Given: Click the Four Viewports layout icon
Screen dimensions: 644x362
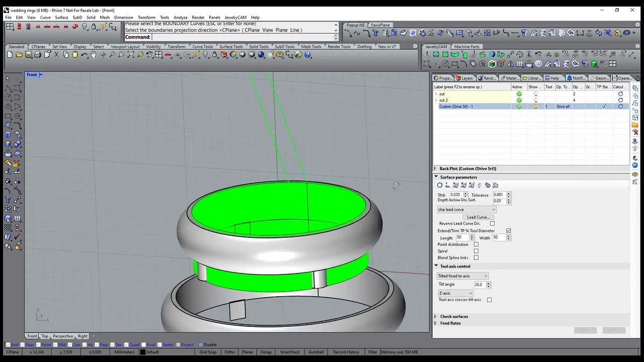Looking at the screenshot, I should pos(158,55).
